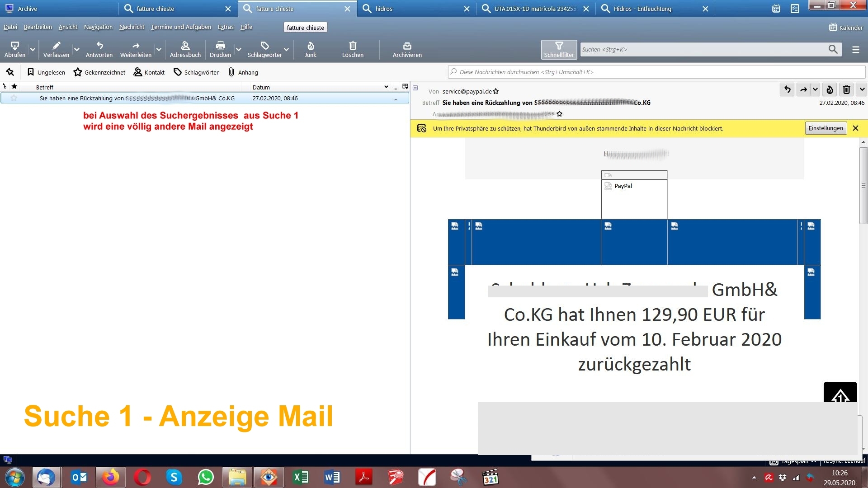
Task: Expand the Schlagwörter toolbar dropdown arrow
Action: coord(286,49)
